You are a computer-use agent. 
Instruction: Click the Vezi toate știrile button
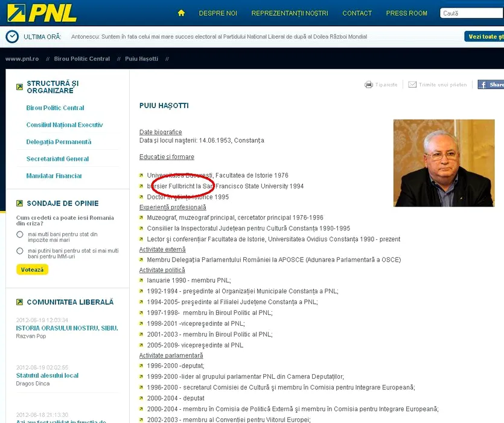[483, 37]
